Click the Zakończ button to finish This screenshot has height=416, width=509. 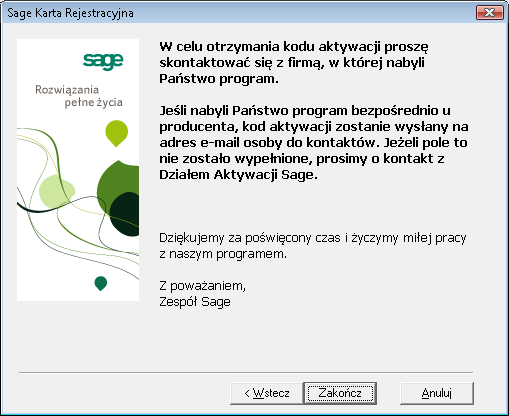click(x=340, y=393)
